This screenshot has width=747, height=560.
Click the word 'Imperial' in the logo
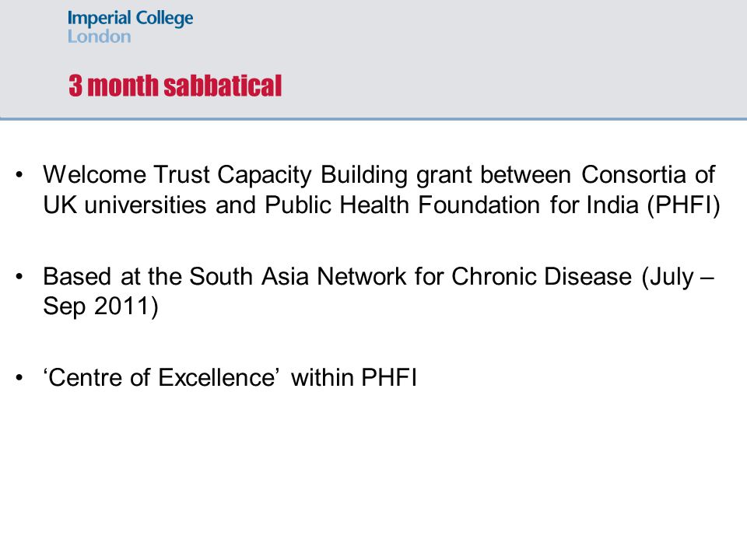point(99,19)
